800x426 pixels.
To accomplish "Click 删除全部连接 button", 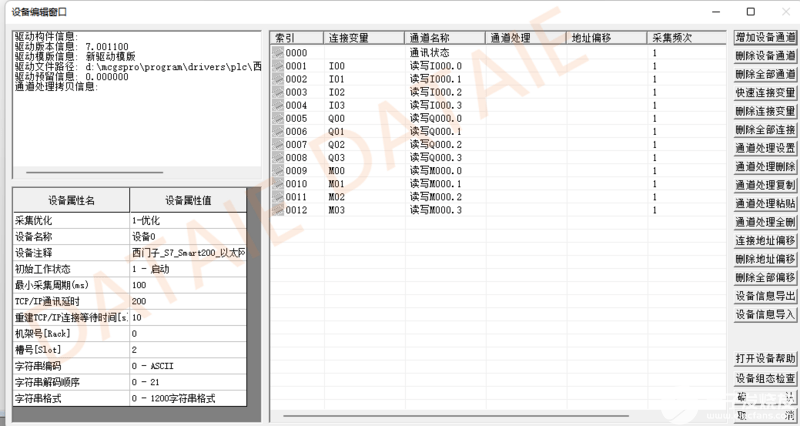I will [765, 130].
